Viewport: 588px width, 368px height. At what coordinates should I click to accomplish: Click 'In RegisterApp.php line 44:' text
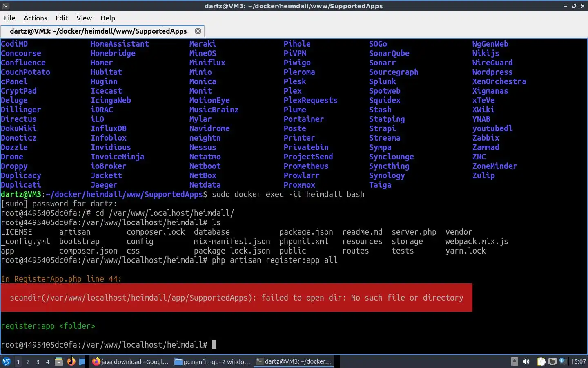pyautogui.click(x=61, y=279)
